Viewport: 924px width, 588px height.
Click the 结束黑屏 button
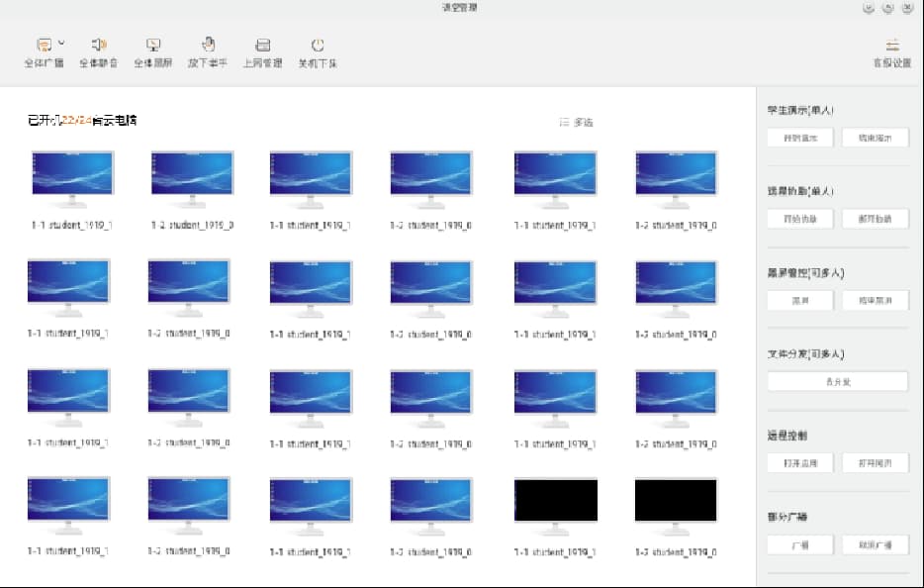[x=875, y=300]
